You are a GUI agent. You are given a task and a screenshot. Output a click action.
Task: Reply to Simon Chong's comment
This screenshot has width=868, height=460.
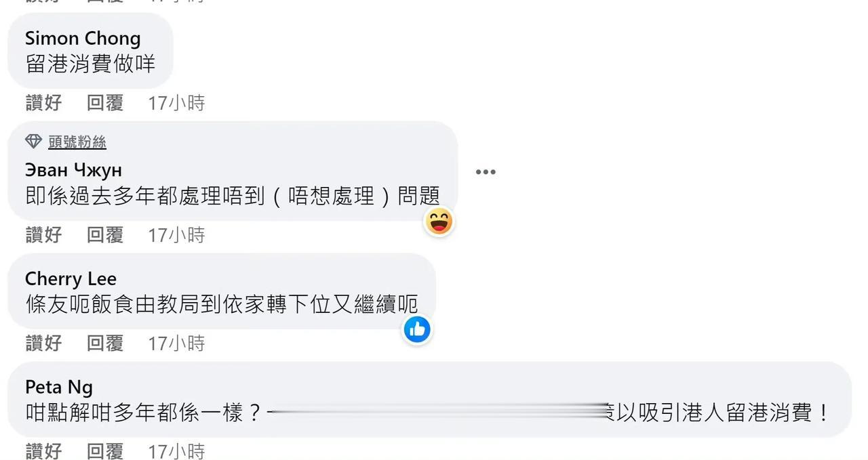click(105, 103)
